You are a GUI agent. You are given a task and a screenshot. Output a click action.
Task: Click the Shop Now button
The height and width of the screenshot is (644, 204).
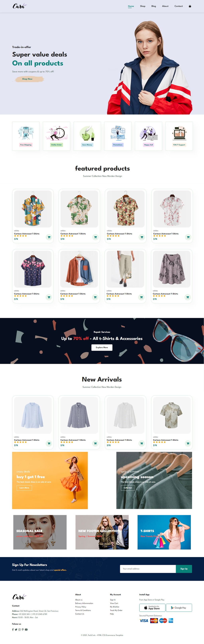[27, 79]
